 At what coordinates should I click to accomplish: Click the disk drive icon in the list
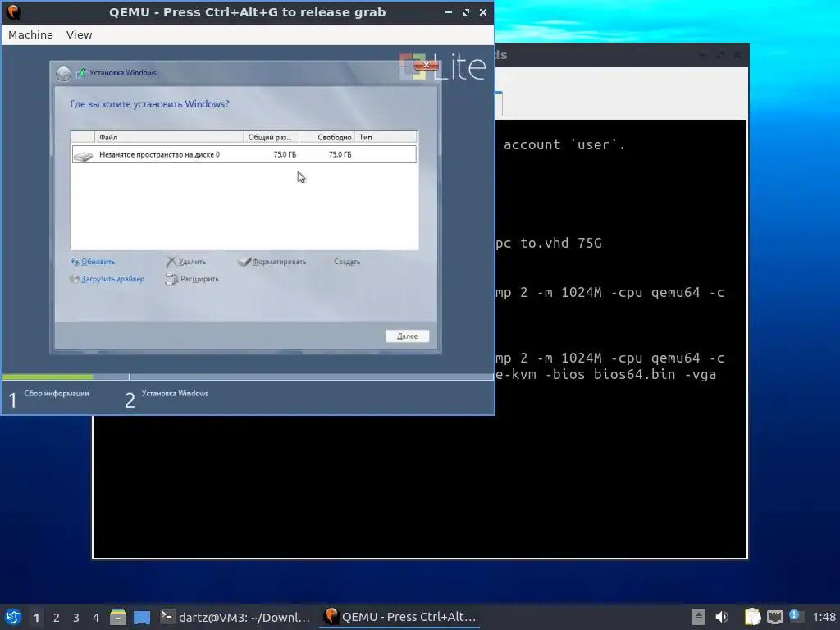pos(83,156)
